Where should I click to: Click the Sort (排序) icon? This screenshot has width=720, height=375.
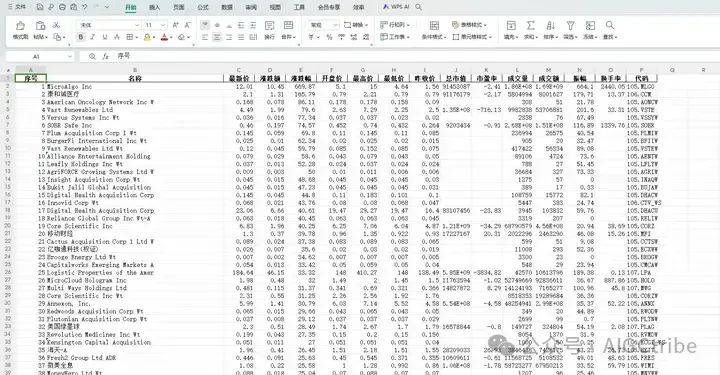(550, 26)
